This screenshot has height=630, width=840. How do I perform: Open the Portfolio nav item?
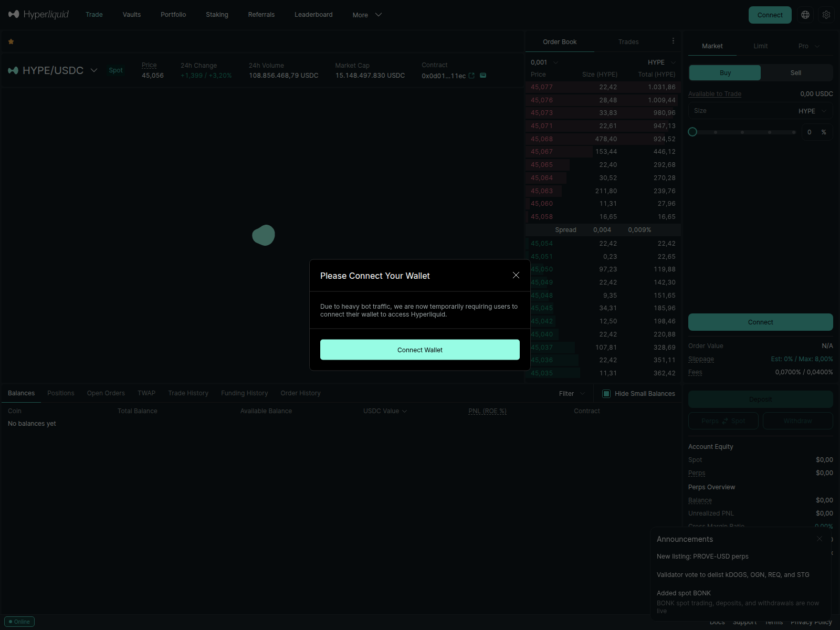[173, 15]
